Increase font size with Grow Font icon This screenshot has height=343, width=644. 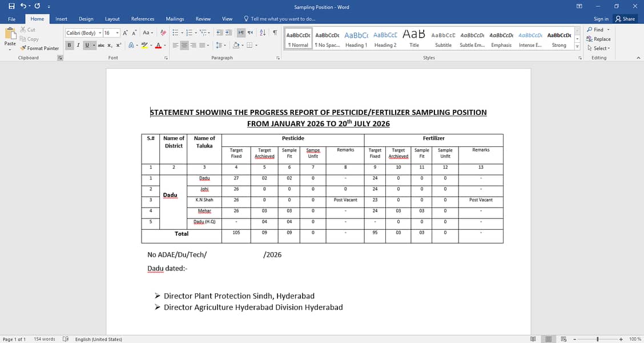(x=125, y=33)
